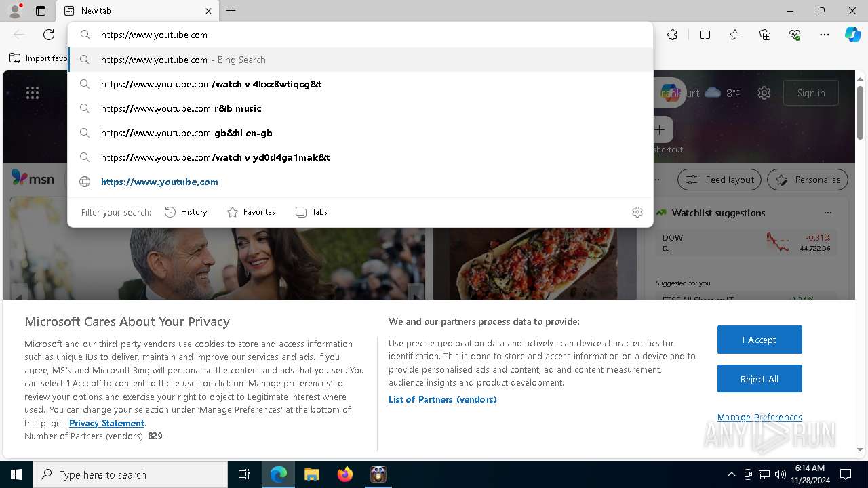Open page settings gear icon
Viewport: 868px width, 488px height.
pyautogui.click(x=764, y=93)
